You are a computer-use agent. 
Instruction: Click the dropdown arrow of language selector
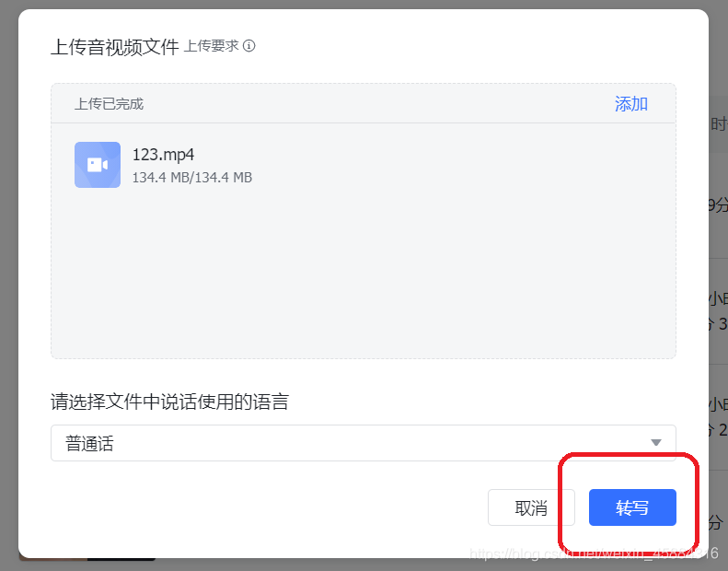tap(656, 442)
